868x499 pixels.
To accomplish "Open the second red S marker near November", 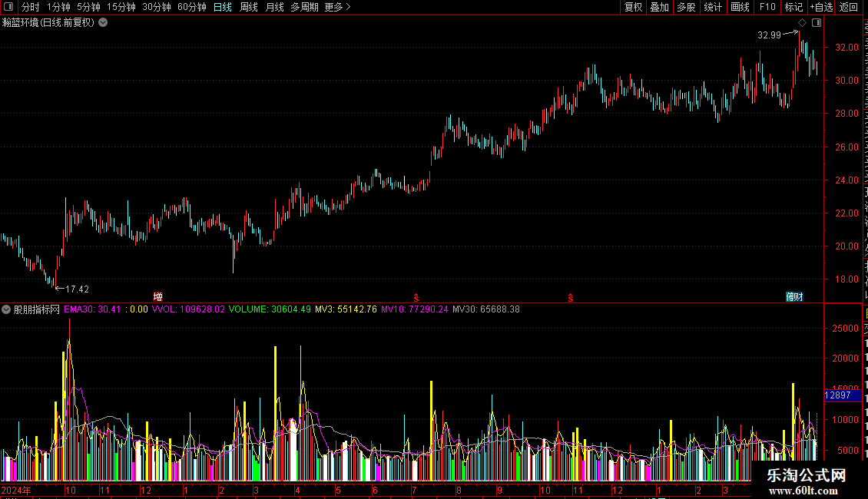I will click(x=570, y=298).
